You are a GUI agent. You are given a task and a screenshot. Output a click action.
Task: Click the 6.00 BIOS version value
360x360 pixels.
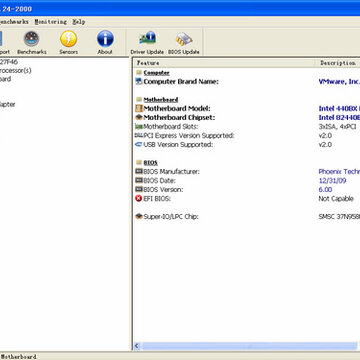coord(325,189)
